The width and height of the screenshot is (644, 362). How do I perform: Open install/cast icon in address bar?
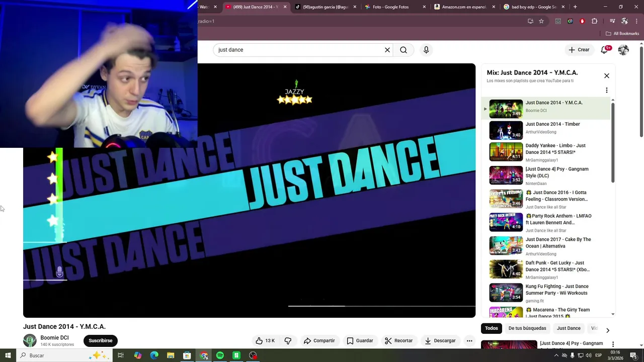pyautogui.click(x=530, y=21)
